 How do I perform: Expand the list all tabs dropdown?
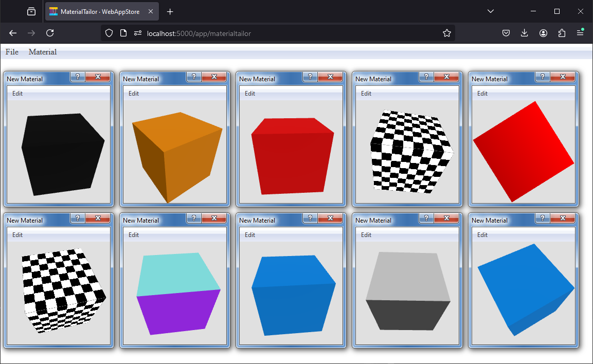tap(490, 11)
